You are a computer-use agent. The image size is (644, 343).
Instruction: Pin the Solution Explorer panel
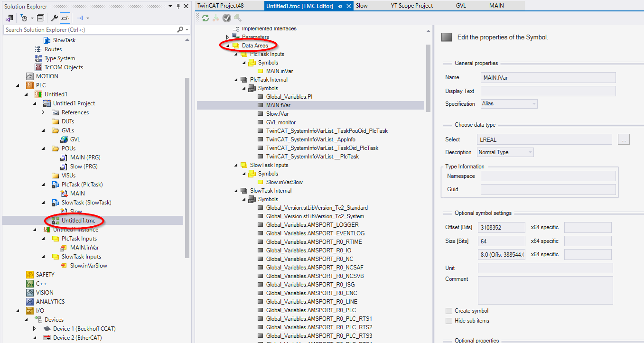pos(178,6)
